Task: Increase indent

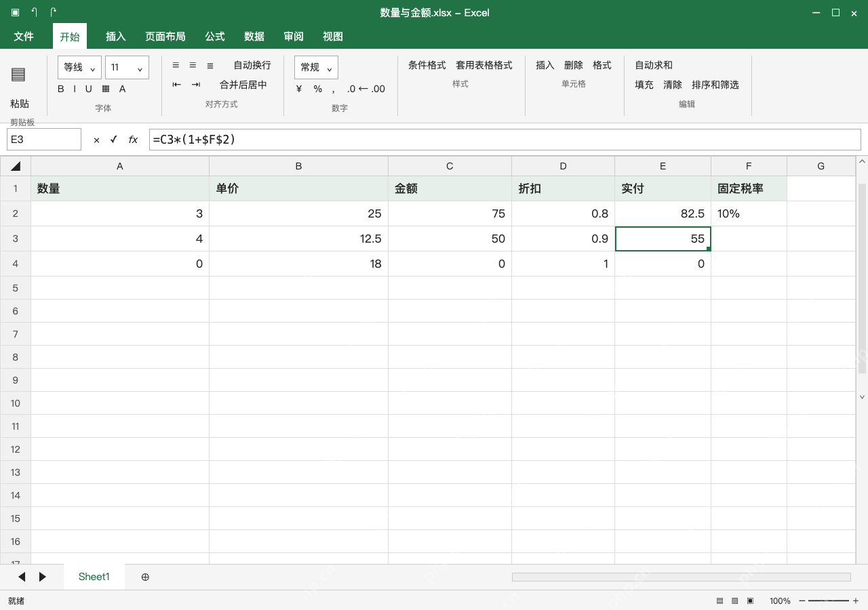Action: (196, 85)
